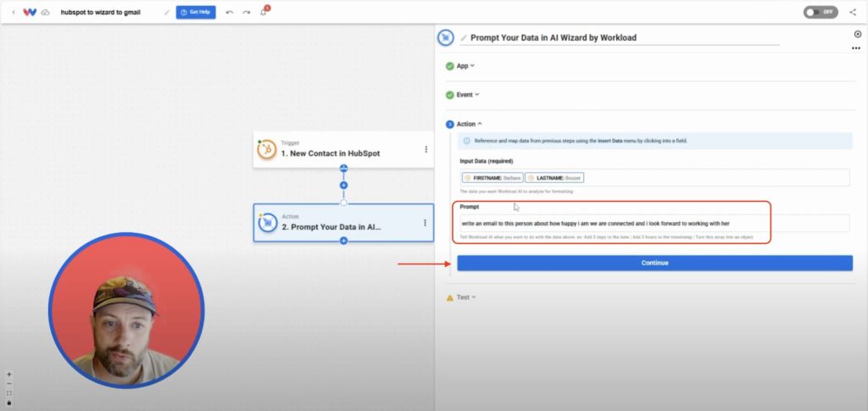Click into the Prompt text field
The width and height of the screenshot is (868, 411).
(654, 224)
